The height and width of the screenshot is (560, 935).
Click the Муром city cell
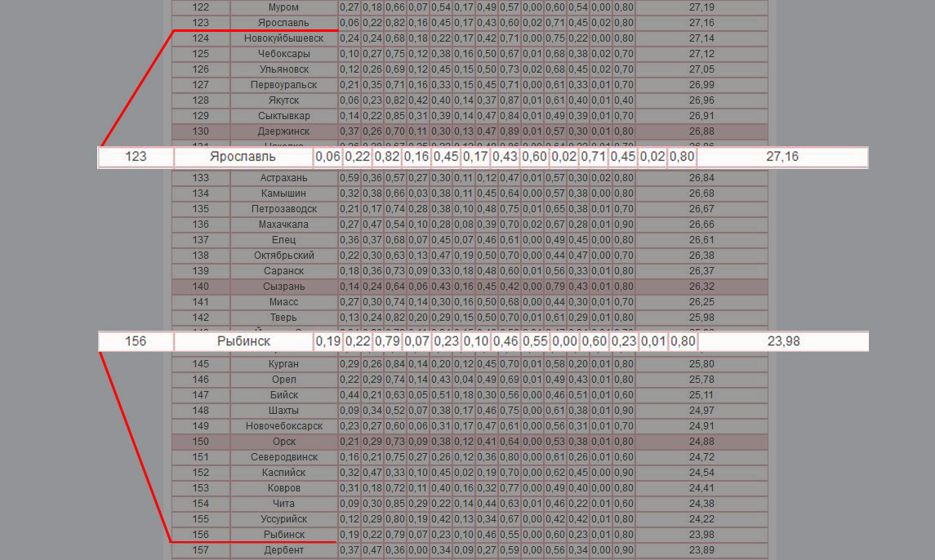click(283, 7)
